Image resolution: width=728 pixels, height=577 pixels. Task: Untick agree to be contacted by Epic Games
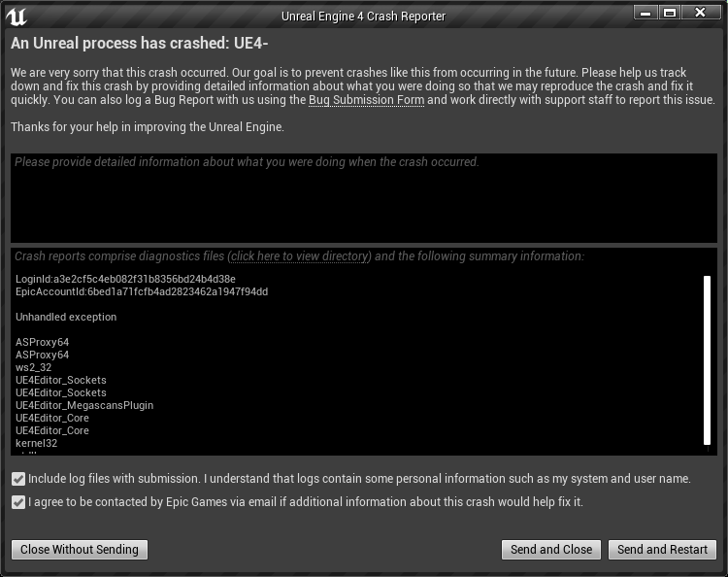18,502
